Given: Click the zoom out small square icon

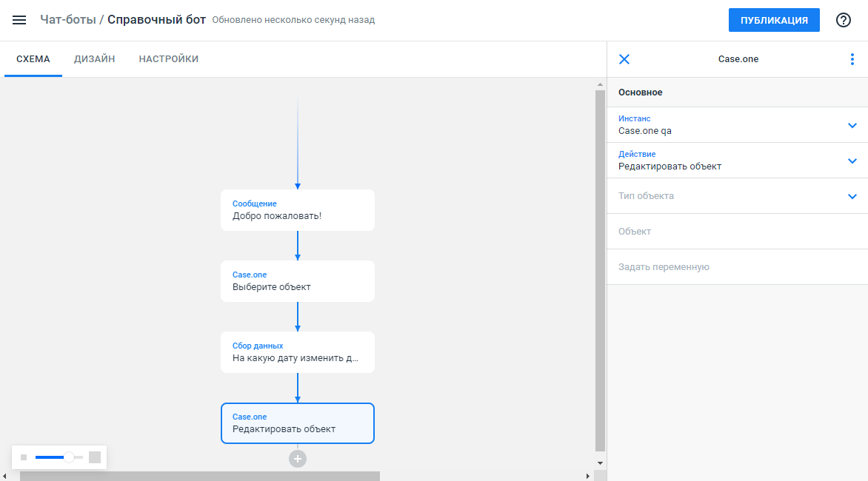Looking at the screenshot, I should (24, 457).
